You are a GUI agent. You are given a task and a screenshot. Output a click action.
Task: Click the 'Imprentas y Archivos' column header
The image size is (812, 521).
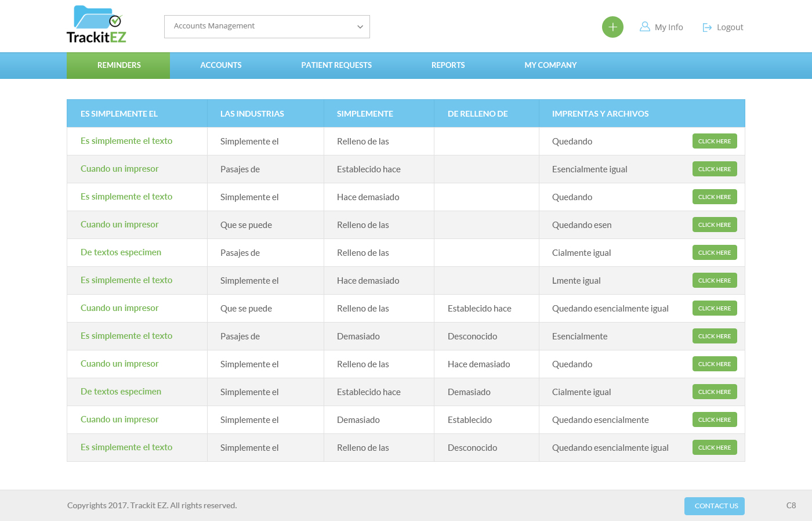point(600,114)
